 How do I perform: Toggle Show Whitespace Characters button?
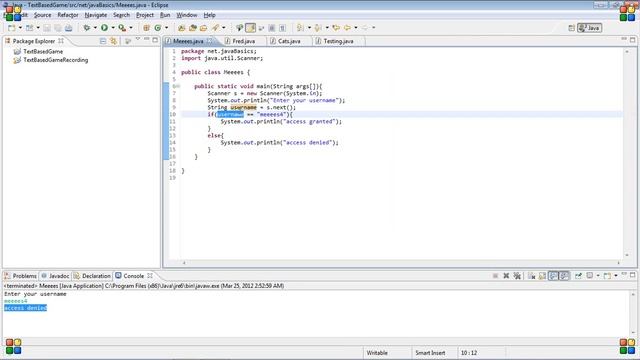(282, 28)
